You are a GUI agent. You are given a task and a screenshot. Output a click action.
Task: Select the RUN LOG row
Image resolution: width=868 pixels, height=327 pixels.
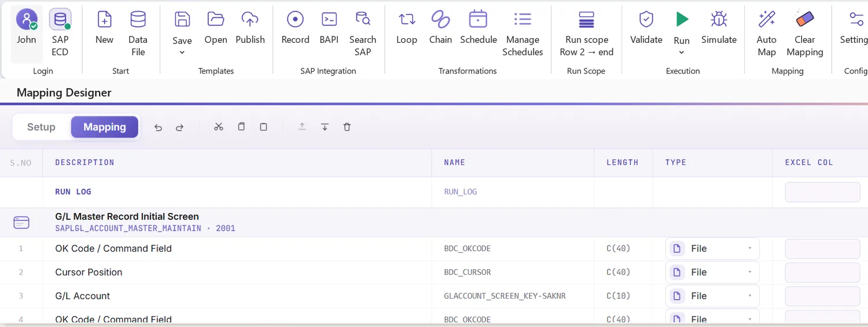[434, 192]
